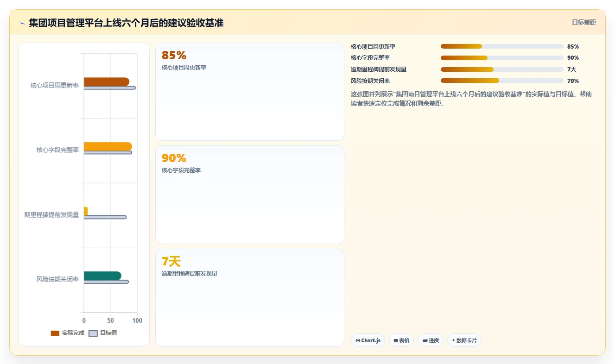Click the 风险按期关闭率 chart axis label
The width and height of the screenshot is (615, 364).
click(x=57, y=279)
